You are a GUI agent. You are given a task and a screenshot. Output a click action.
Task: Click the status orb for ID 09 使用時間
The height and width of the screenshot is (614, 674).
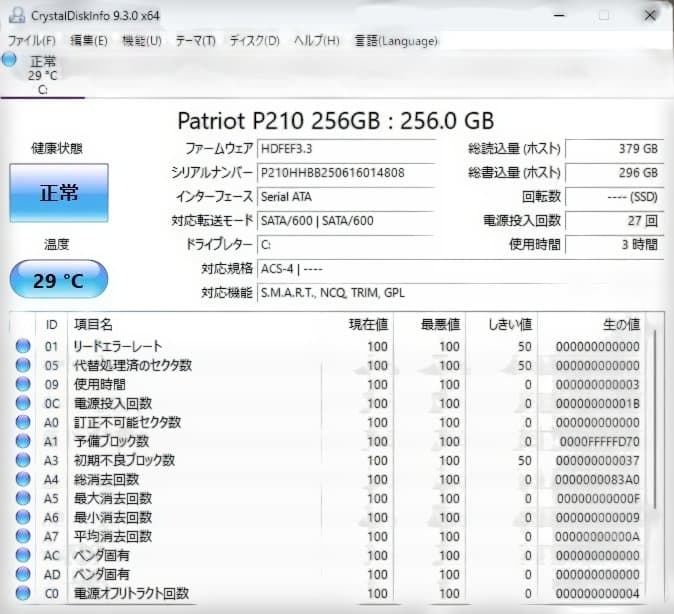click(x=23, y=384)
